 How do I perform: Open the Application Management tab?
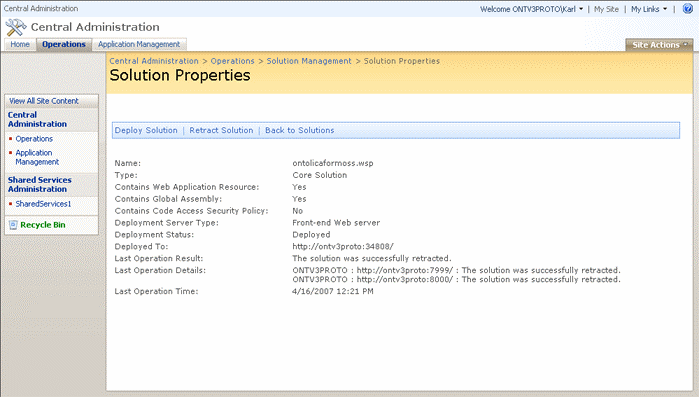tap(139, 44)
